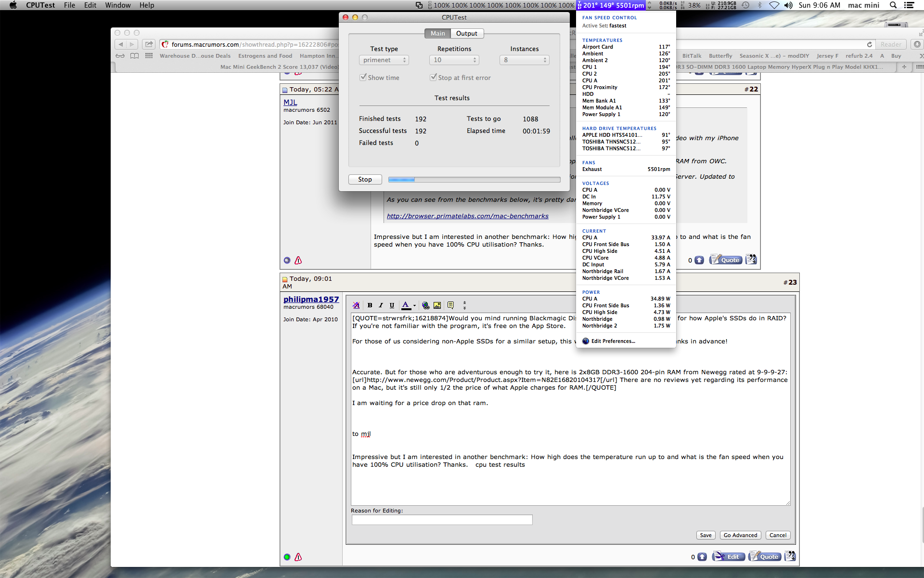Open volume control in menu bar
Screen dimensions: 924x578
(788, 5)
